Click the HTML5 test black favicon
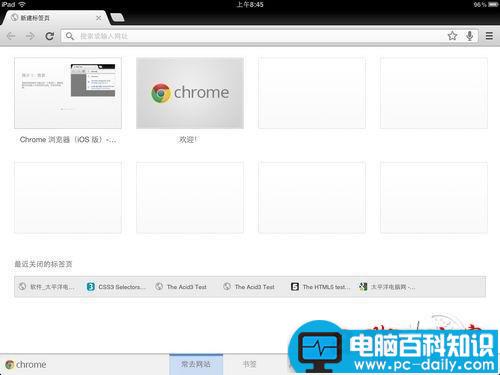 [295, 287]
